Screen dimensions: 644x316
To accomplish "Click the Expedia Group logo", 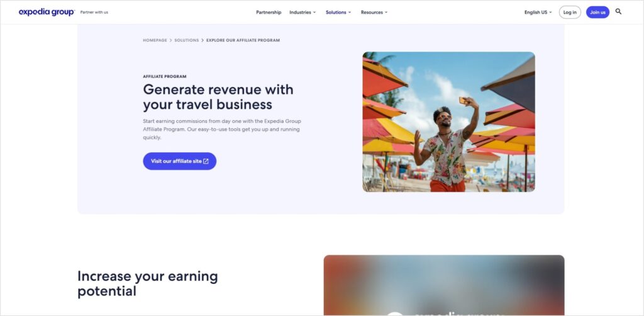I will (x=47, y=12).
